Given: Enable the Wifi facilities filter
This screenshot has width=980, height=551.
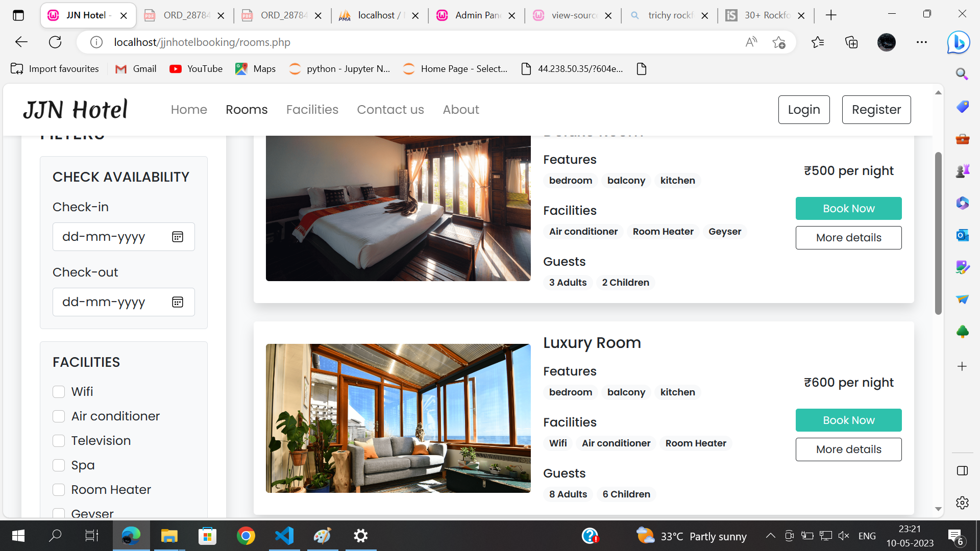Looking at the screenshot, I should point(58,391).
